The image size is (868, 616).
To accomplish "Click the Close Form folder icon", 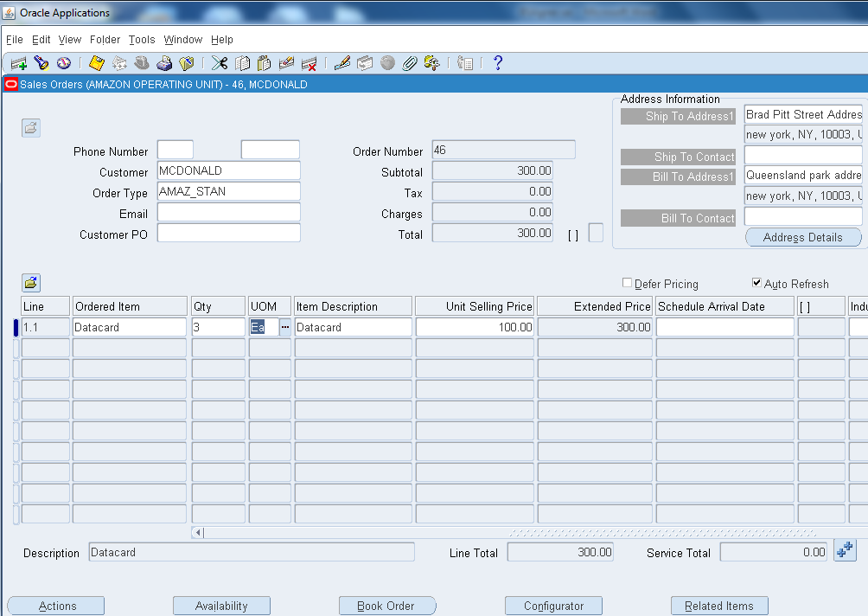I will (187, 63).
